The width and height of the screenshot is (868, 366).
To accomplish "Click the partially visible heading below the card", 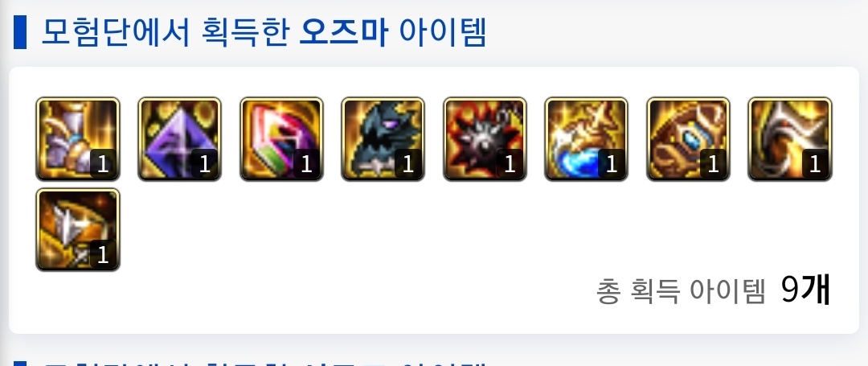I will (264, 363).
